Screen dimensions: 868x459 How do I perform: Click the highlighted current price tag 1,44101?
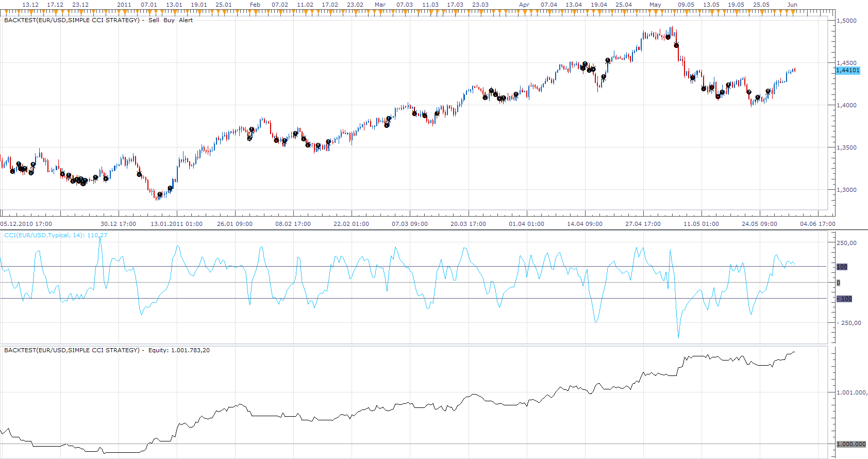(x=848, y=70)
